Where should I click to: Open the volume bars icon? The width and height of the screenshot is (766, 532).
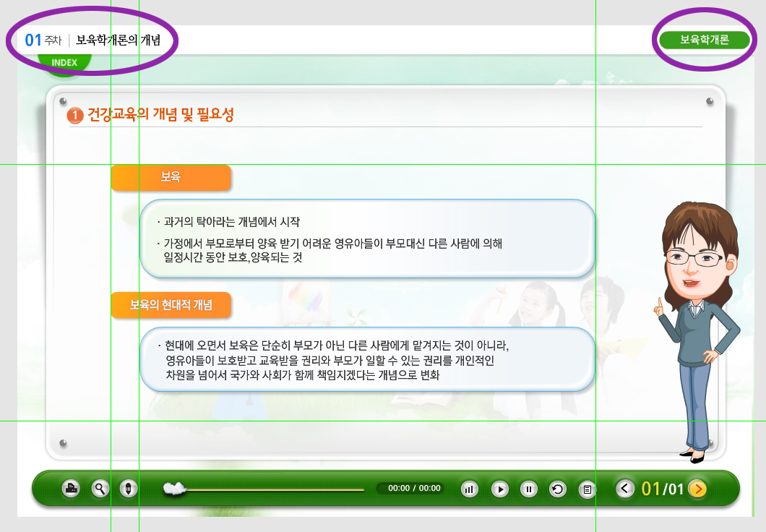(x=470, y=489)
